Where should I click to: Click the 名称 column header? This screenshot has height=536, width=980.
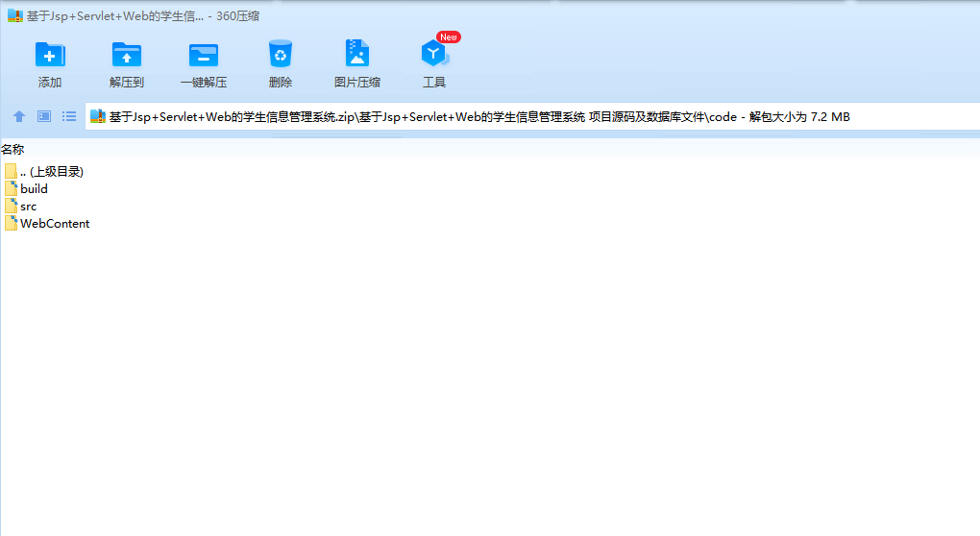click(x=12, y=149)
